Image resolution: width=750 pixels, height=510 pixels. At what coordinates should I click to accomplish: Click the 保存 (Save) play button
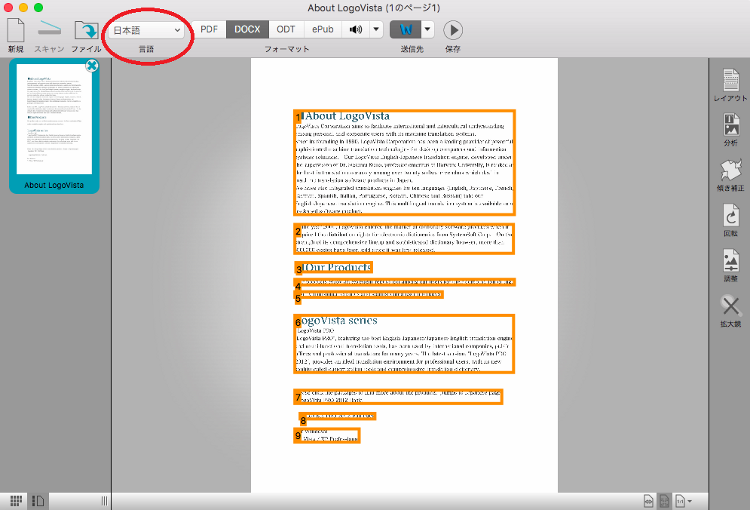pyautogui.click(x=453, y=30)
